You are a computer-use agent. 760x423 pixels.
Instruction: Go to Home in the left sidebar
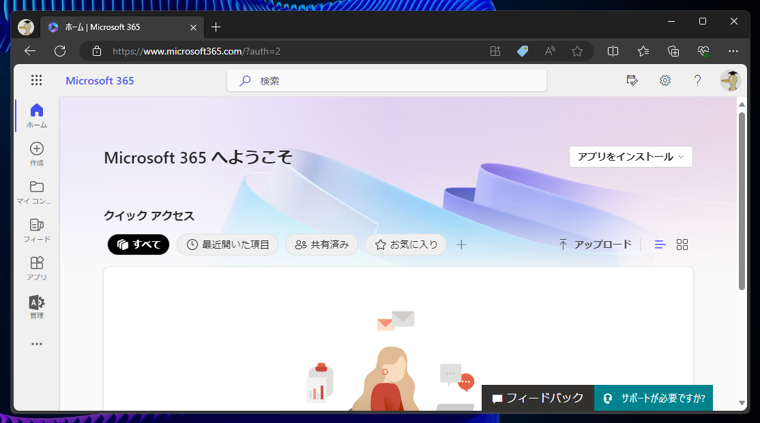coord(37,116)
